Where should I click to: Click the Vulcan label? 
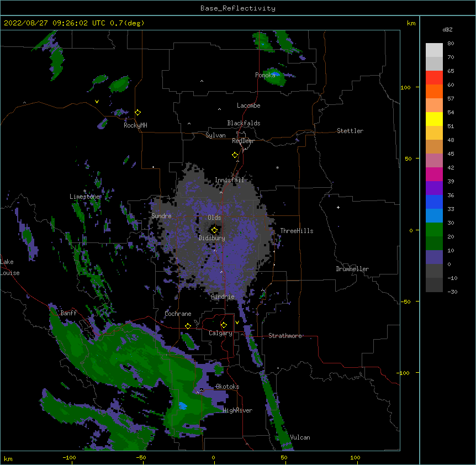click(x=300, y=437)
